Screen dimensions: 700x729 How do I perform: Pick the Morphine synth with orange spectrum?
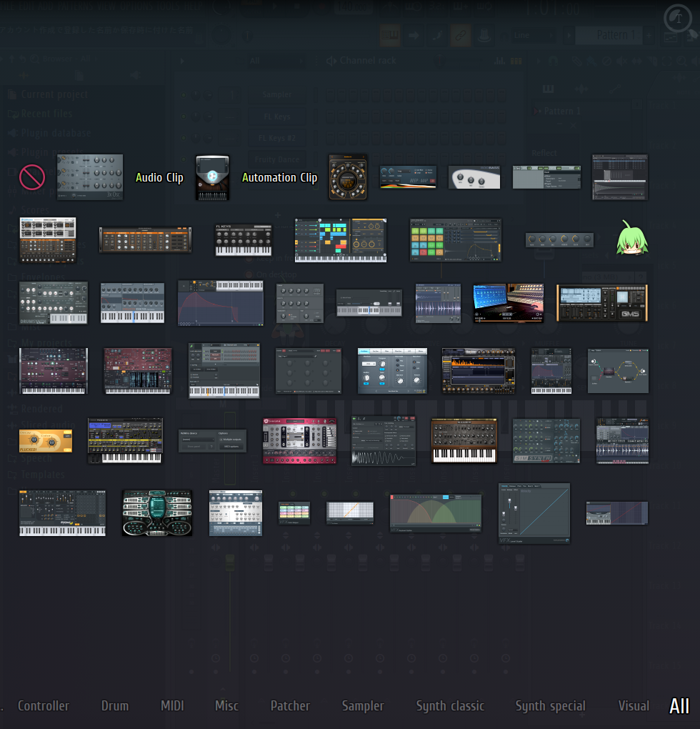coord(479,370)
